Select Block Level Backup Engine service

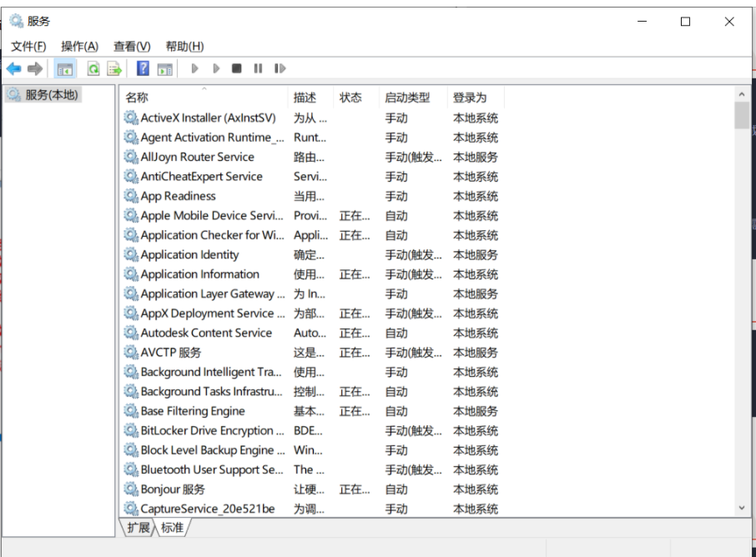[x=311, y=450]
